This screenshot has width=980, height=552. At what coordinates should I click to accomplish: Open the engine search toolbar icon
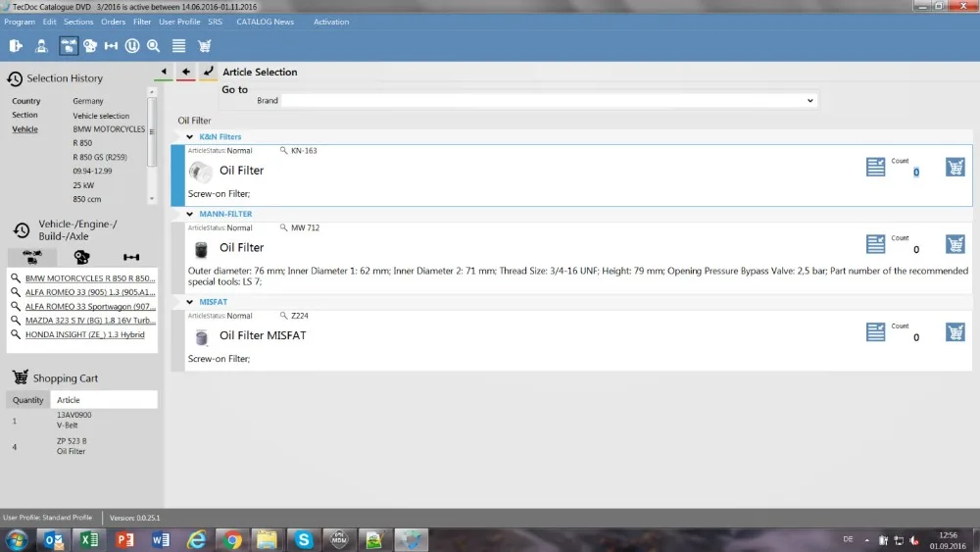(90, 46)
